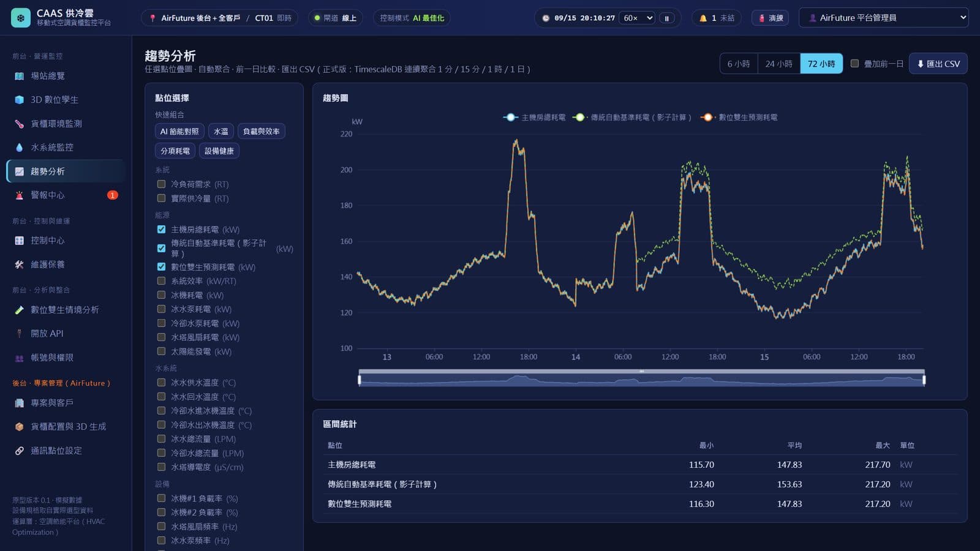Apply 負載與效率 quick preset

click(x=262, y=132)
